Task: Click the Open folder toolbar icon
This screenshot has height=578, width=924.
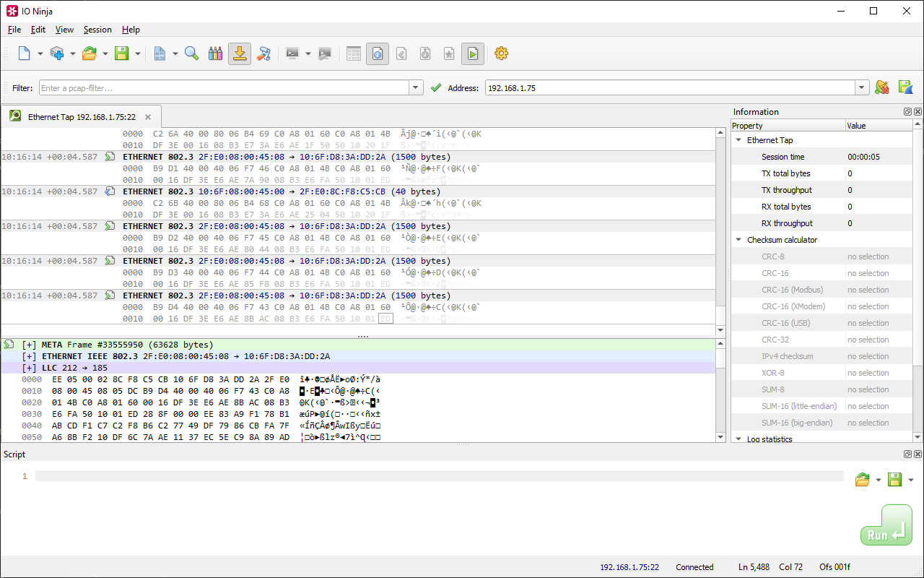Action: pos(90,53)
